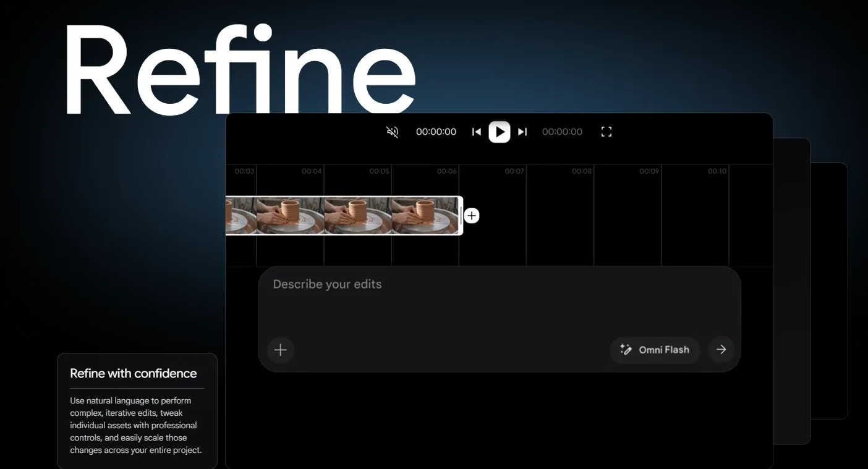Click the 00:10 timeline ruler mark
Screen dimensions: 868x469
pos(717,171)
